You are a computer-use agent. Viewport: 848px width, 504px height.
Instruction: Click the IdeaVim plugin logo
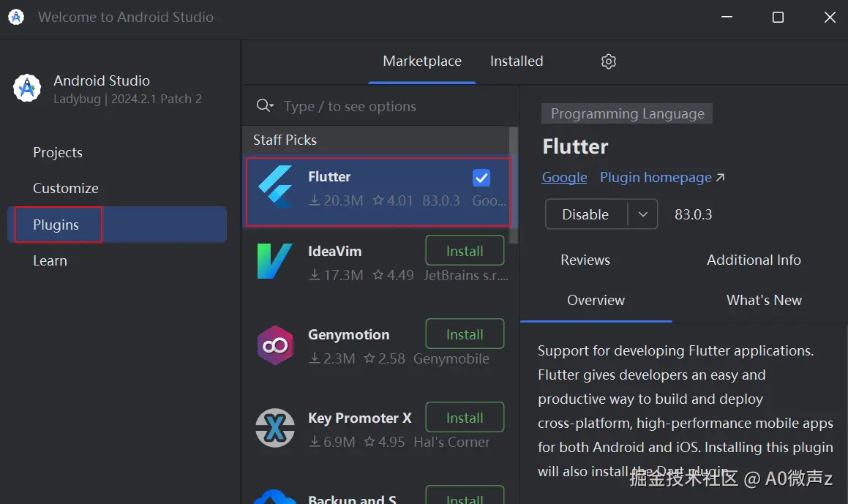point(274,261)
